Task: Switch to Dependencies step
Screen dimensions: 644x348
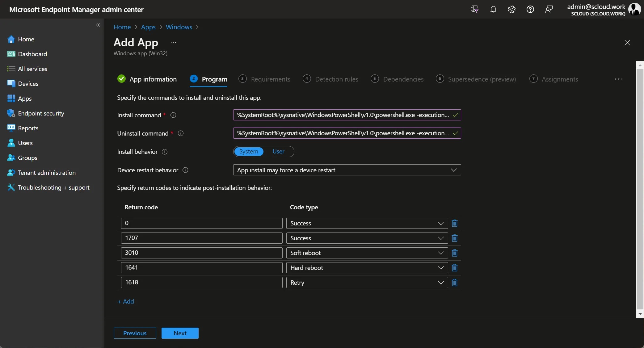Action: (x=397, y=79)
